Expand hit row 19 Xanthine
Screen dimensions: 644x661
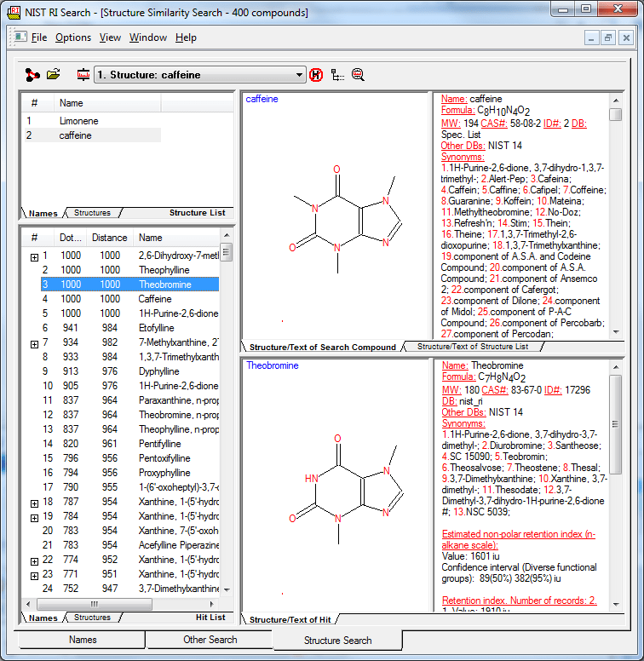coord(35,518)
